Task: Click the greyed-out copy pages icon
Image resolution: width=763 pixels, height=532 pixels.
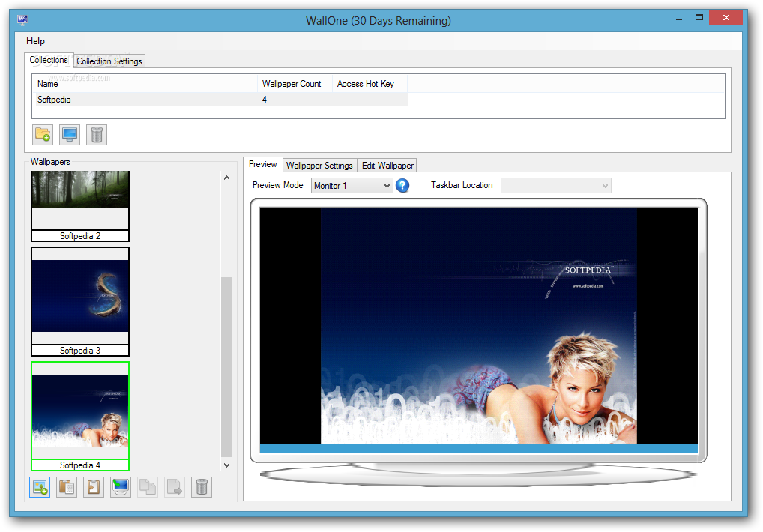Action: 148,487
